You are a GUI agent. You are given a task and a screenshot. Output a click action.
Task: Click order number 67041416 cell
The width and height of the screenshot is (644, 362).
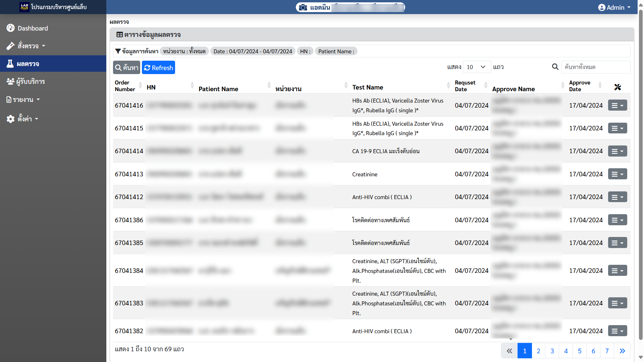pyautogui.click(x=129, y=105)
